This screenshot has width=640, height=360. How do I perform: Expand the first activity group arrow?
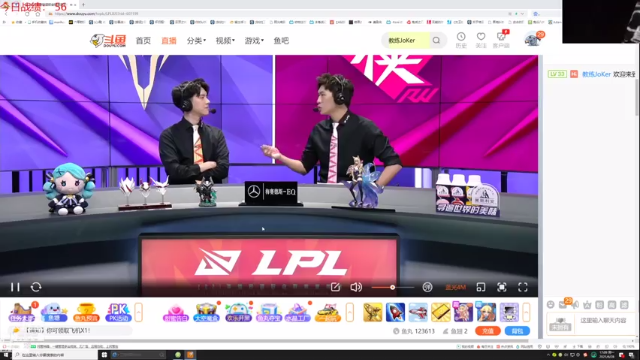click(x=138, y=312)
